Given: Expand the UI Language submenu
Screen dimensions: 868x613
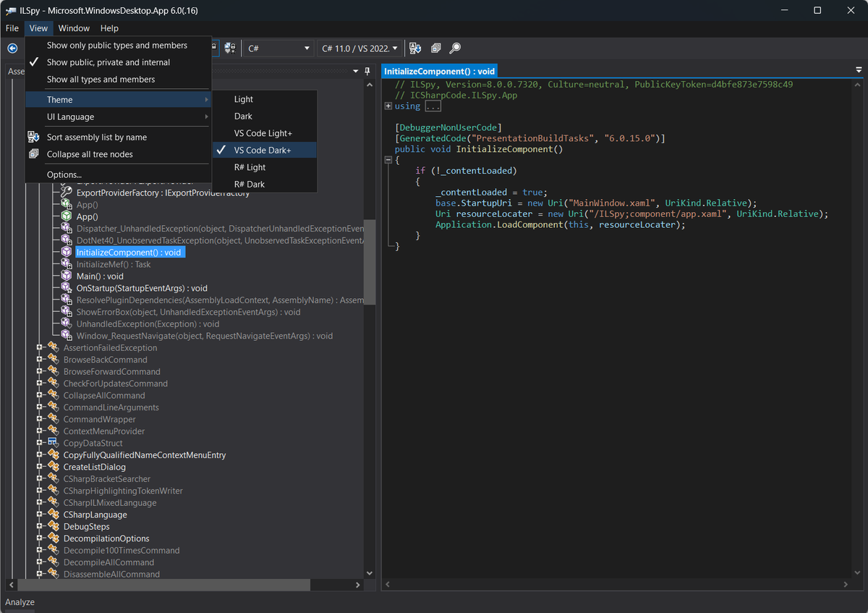Looking at the screenshot, I should 70,117.
